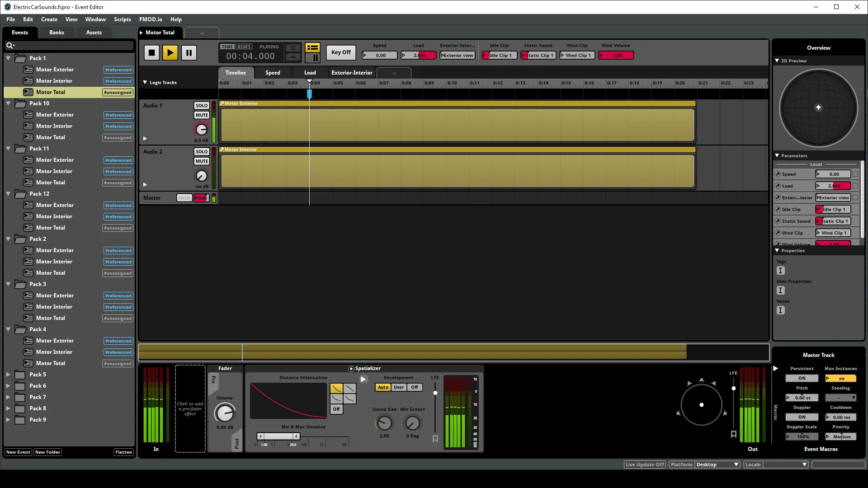Select the Tags text edit icon
The height and width of the screenshot is (488, 868).
point(780,271)
